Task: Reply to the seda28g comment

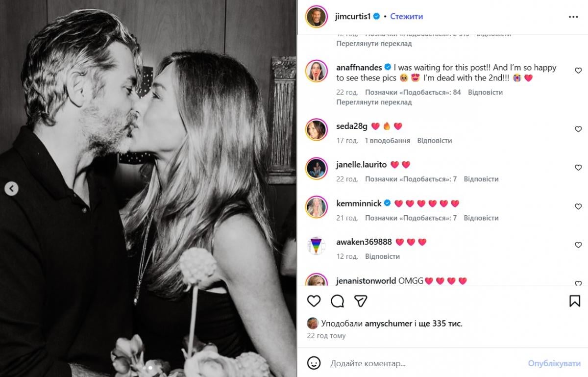Action: 435,141
